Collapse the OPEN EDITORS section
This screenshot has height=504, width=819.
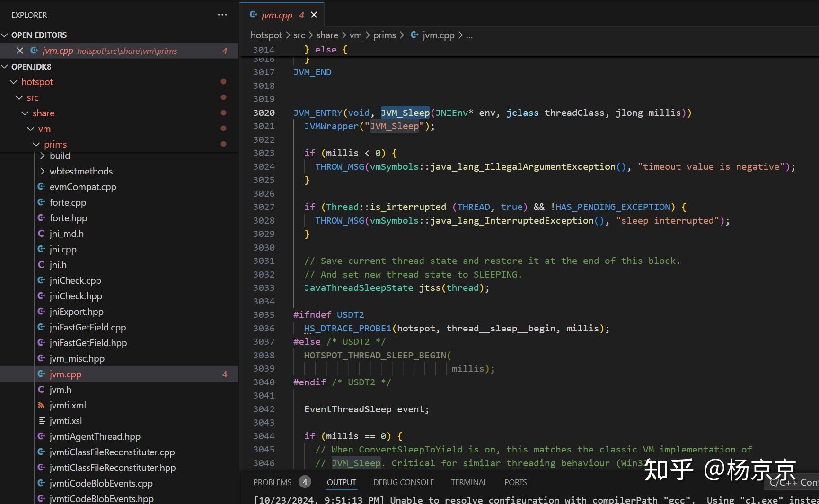point(5,35)
